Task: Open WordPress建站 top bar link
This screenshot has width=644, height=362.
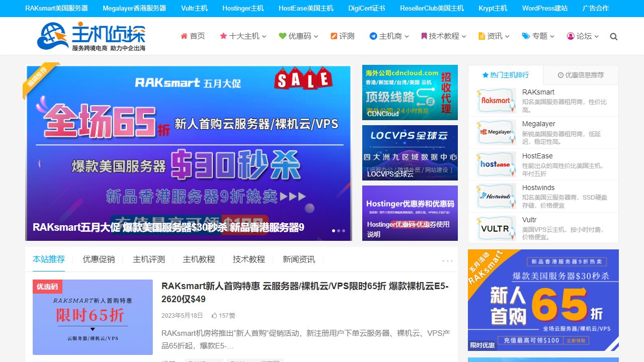Action: click(x=545, y=8)
